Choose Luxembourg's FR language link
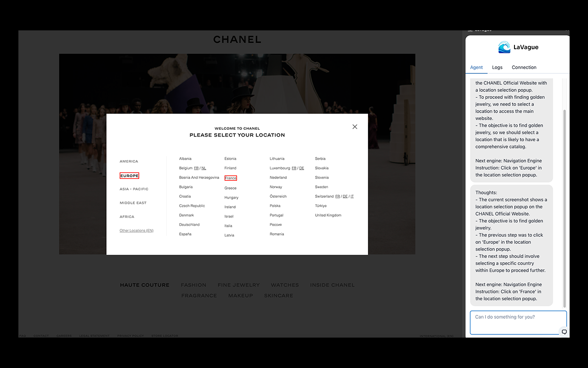 click(x=294, y=168)
